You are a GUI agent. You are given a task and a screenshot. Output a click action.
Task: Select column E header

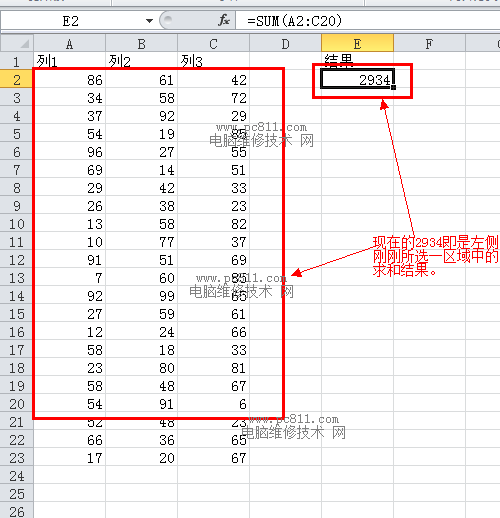pyautogui.click(x=357, y=44)
